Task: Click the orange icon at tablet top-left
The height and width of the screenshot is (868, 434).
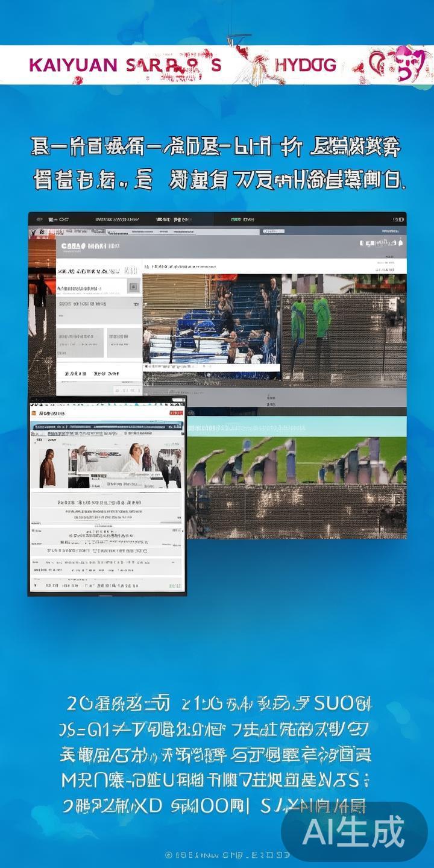Action: tap(34, 414)
